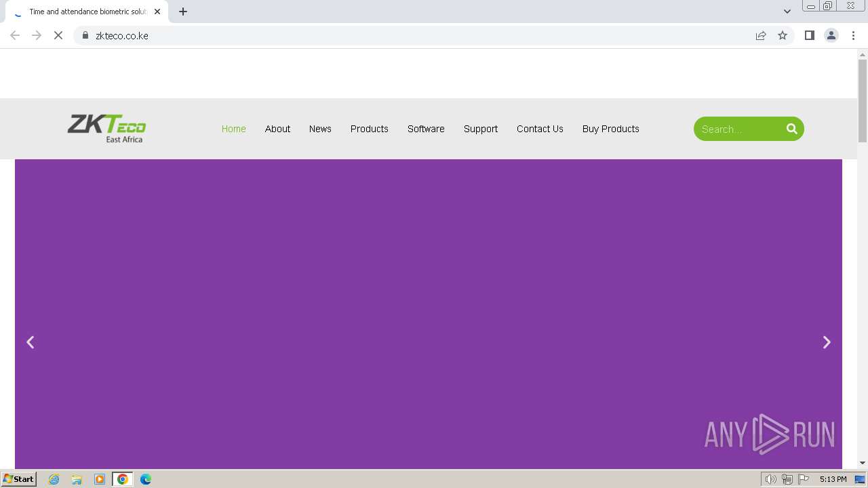The width and height of the screenshot is (868, 488).
Task: Advance carousel with right arrow
Action: (x=827, y=342)
